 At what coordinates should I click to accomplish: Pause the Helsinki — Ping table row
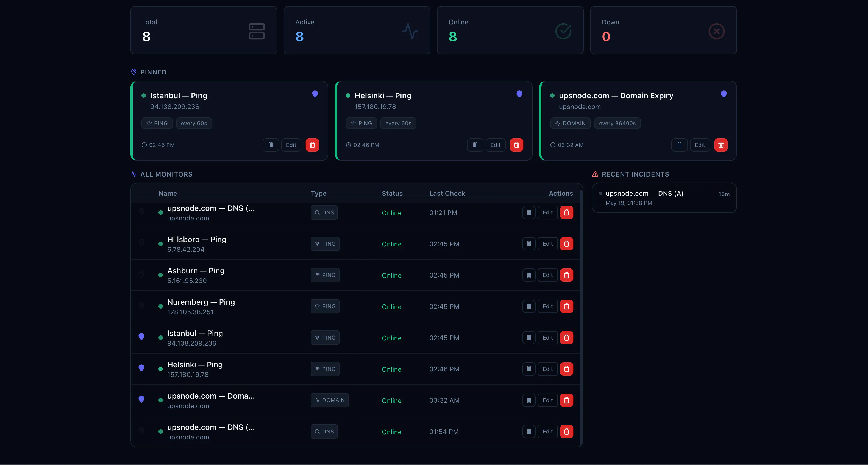529,369
